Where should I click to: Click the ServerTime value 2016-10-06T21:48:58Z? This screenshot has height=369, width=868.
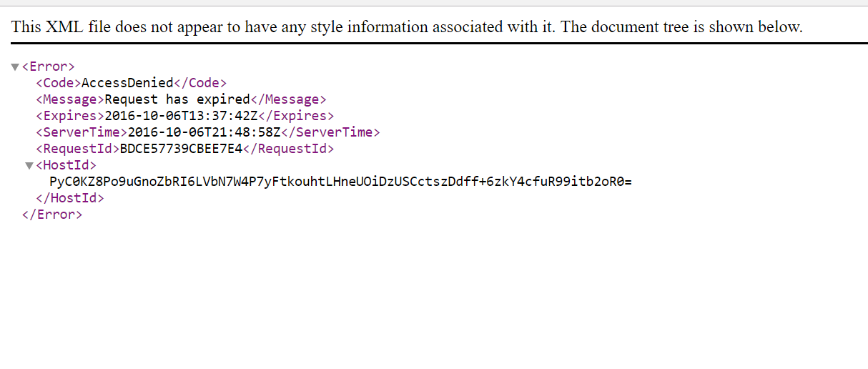pos(204,132)
